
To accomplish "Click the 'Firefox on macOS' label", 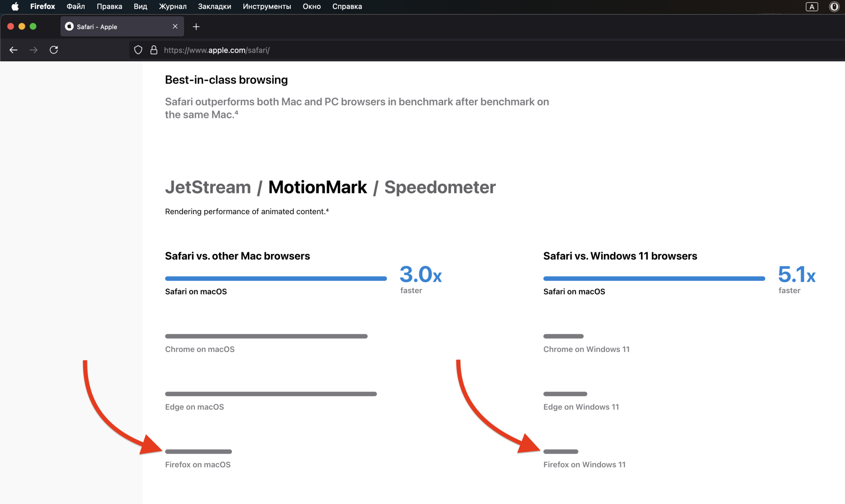I will pyautogui.click(x=198, y=465).
